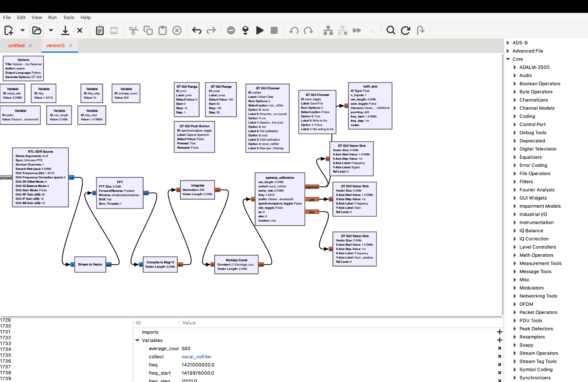The height and width of the screenshot is (382, 588).
Task: Open the recent files dropdown arrow
Action: (51, 30)
